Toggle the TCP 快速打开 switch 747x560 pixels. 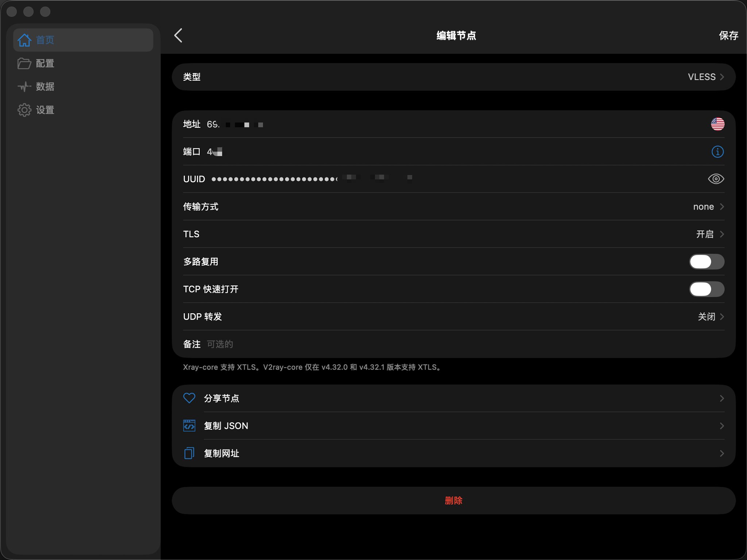[706, 289]
